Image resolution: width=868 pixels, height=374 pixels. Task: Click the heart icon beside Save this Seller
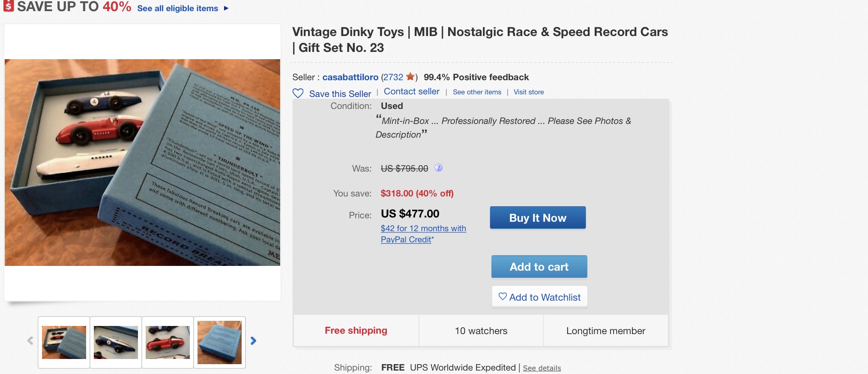pyautogui.click(x=298, y=93)
